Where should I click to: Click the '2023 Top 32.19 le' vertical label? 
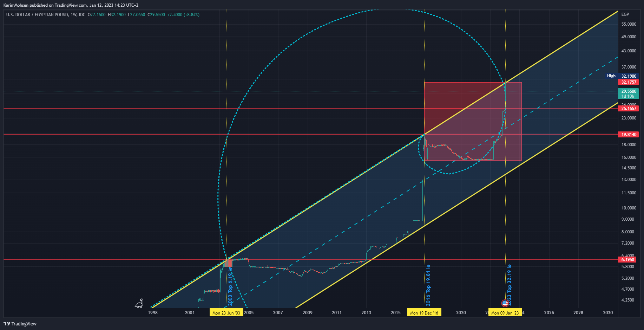pos(509,285)
